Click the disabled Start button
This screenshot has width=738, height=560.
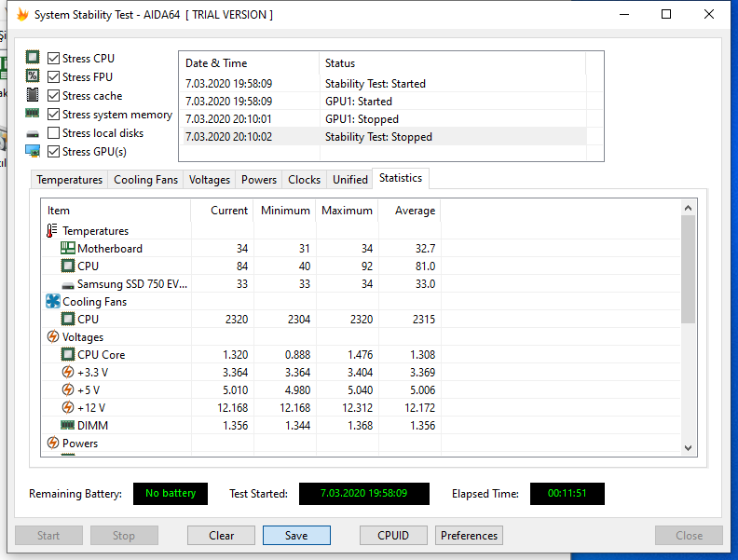(x=48, y=536)
